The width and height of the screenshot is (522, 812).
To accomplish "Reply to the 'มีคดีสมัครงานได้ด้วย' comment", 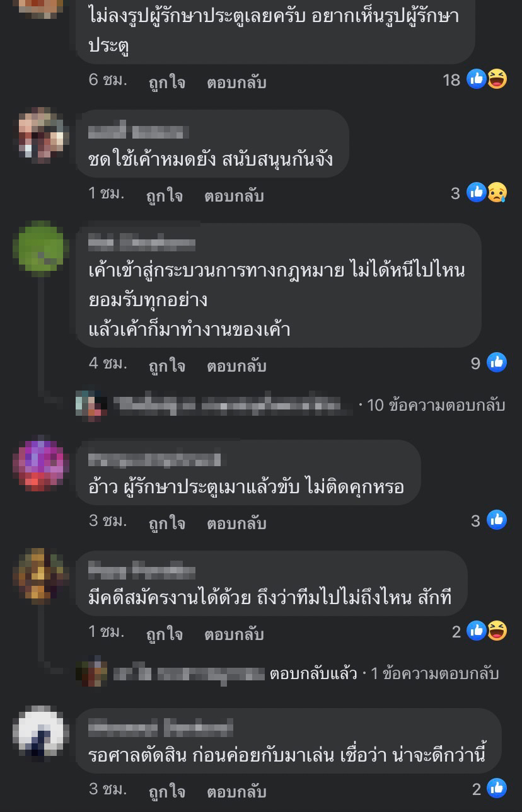I will click(234, 634).
